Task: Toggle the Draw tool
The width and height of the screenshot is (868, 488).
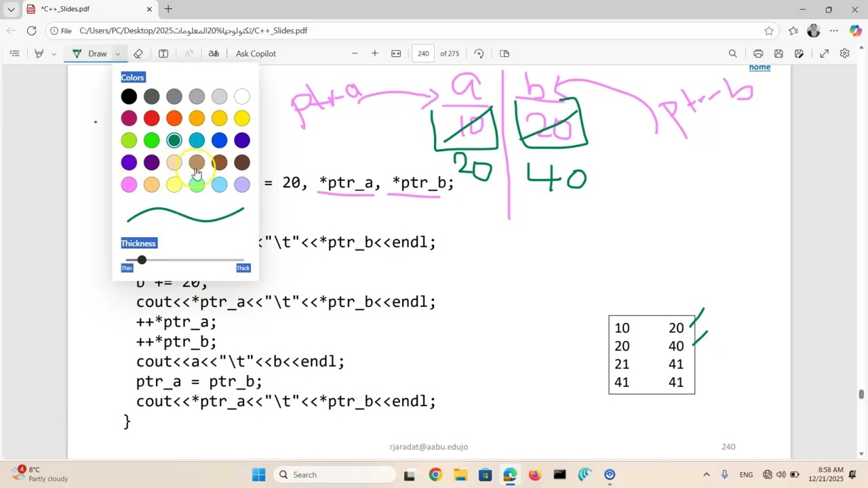Action: coord(90,54)
